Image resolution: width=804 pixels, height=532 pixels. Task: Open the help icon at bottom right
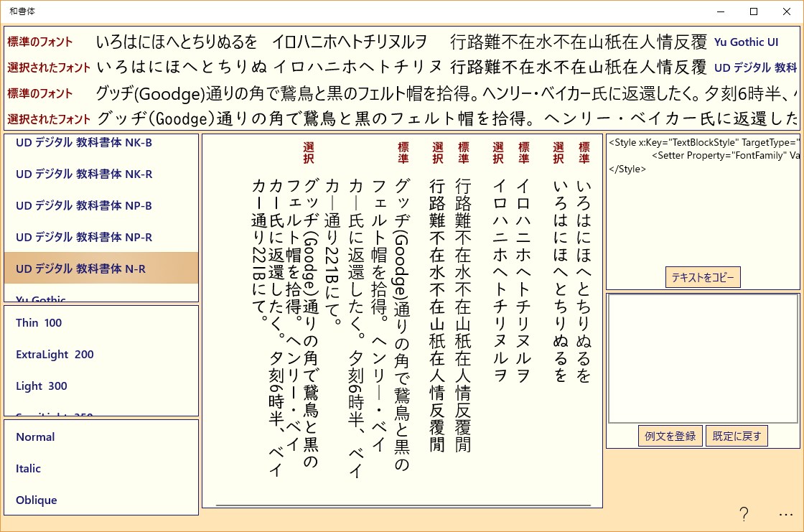(744, 514)
